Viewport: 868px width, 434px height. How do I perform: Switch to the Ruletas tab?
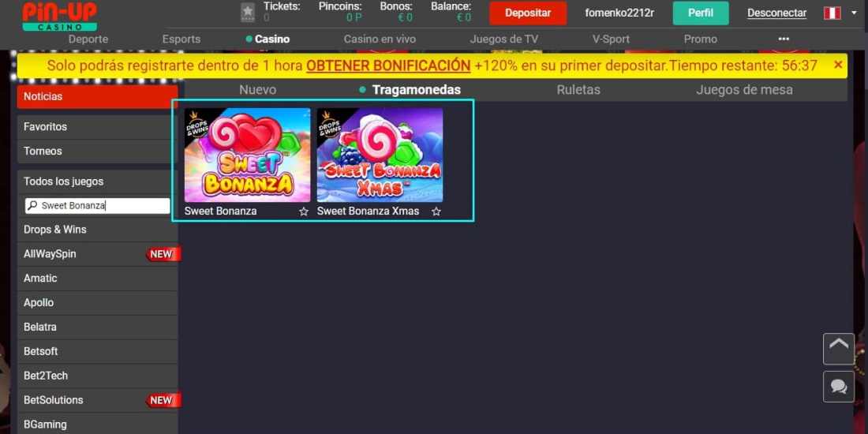[x=578, y=90]
